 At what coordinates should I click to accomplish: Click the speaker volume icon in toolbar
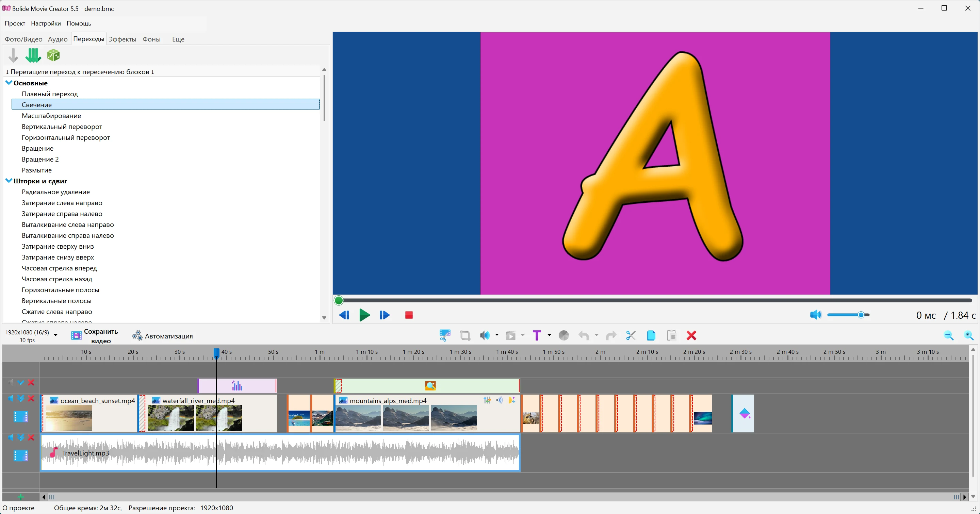485,335
